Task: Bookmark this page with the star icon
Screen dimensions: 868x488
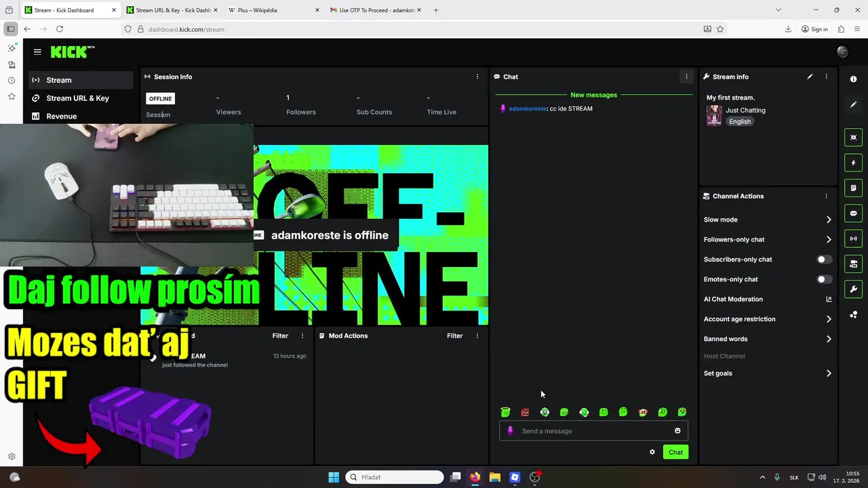Action: coord(720,29)
